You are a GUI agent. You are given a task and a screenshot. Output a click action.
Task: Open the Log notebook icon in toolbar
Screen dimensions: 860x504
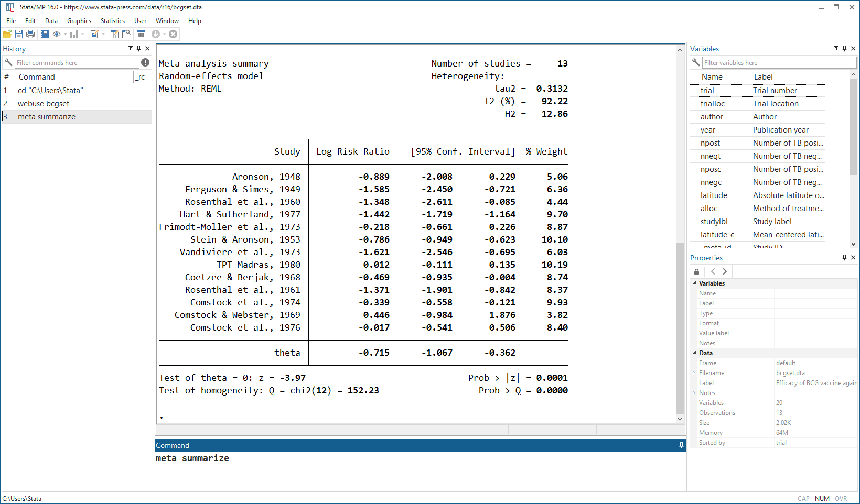[x=45, y=34]
